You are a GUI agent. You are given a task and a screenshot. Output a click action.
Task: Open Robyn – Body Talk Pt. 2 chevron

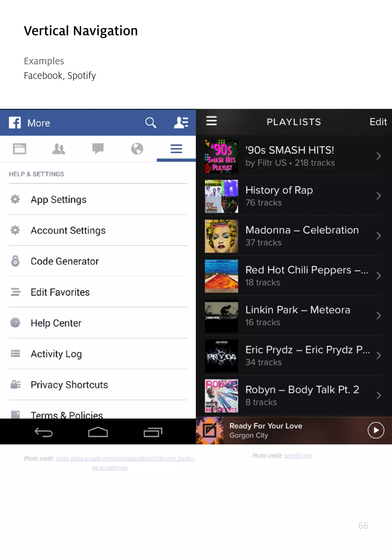(378, 396)
